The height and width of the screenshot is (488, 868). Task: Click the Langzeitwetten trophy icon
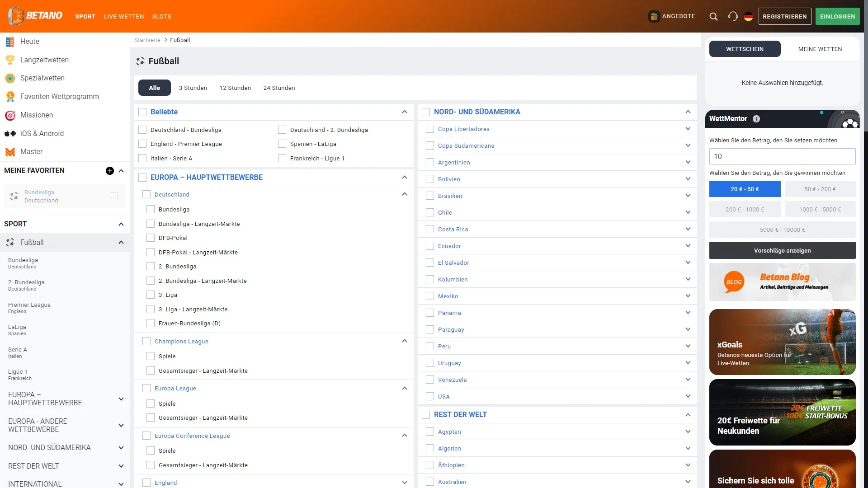pos(10,60)
